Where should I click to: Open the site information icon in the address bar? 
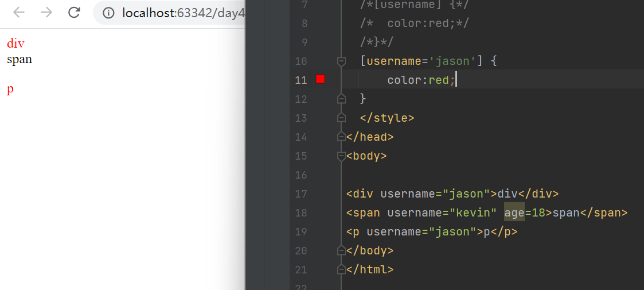[108, 13]
